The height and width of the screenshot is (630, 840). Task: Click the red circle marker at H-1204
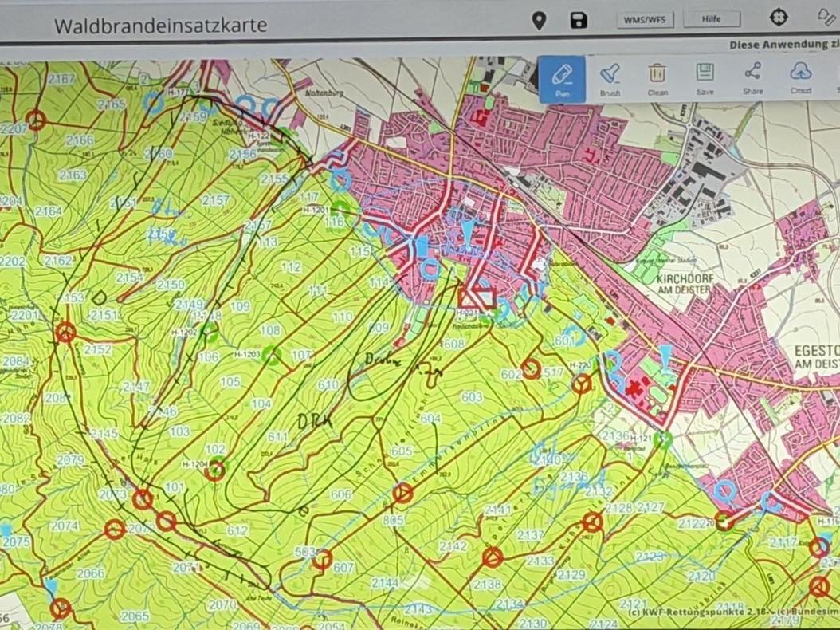coord(214,471)
